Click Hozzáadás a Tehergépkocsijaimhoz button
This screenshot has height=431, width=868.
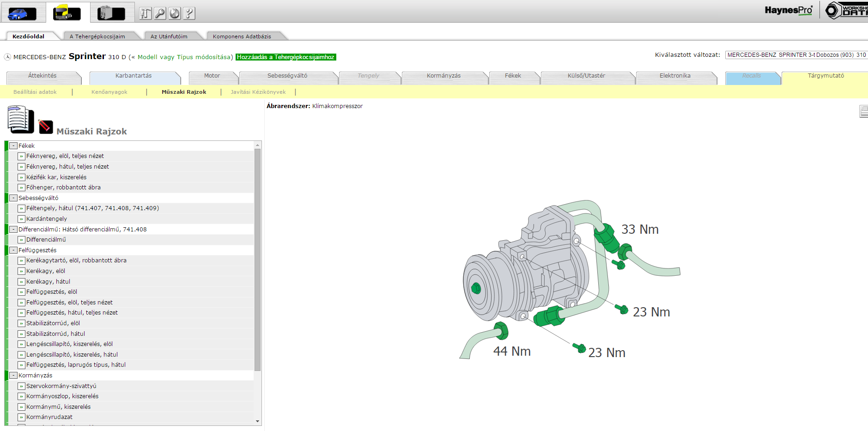pos(285,57)
